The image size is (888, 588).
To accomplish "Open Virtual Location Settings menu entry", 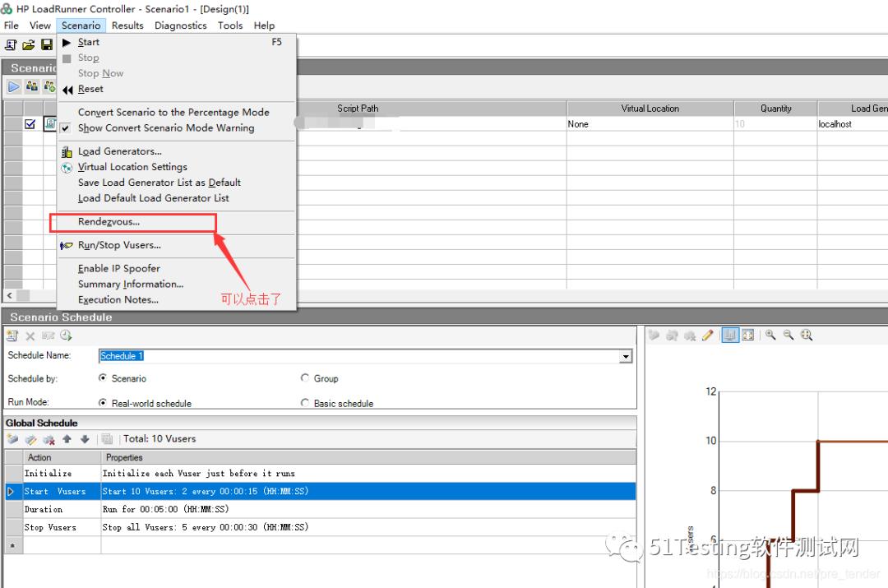I will click(177, 167).
